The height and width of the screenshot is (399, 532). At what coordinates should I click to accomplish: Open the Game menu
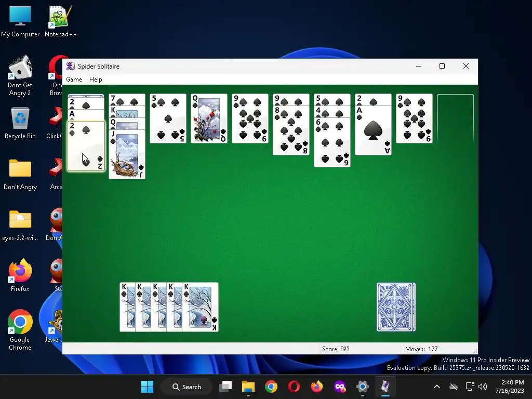pyautogui.click(x=74, y=79)
